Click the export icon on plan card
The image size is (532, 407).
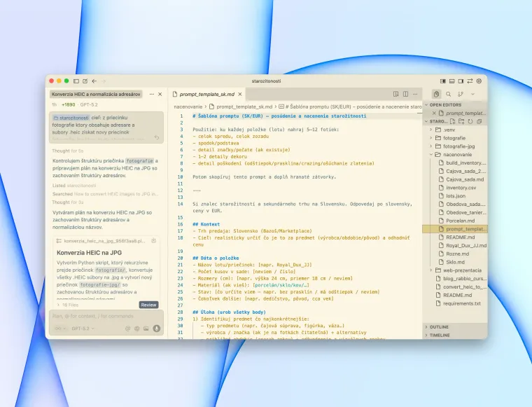coord(154,241)
